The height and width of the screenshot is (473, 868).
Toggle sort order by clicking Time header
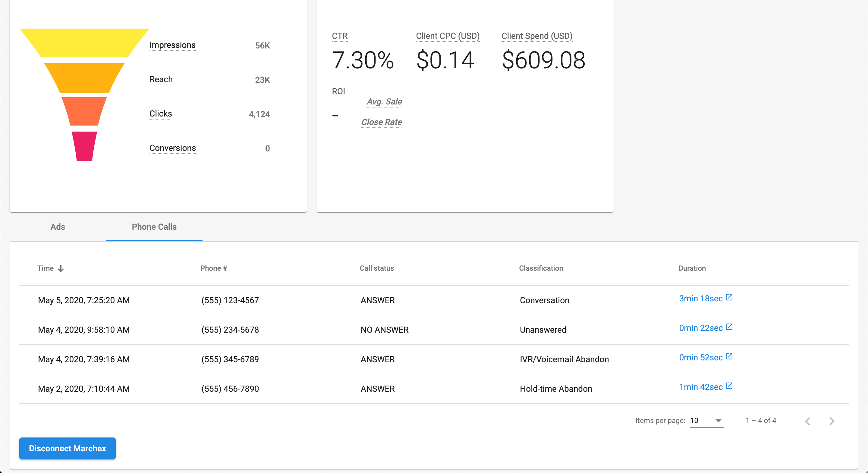tap(46, 268)
